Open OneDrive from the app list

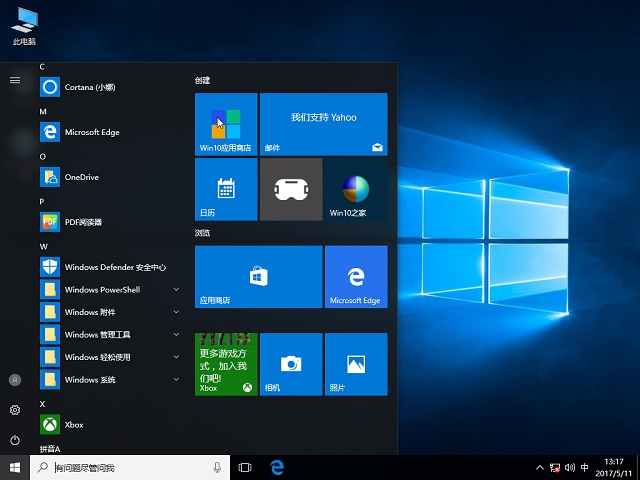109,177
